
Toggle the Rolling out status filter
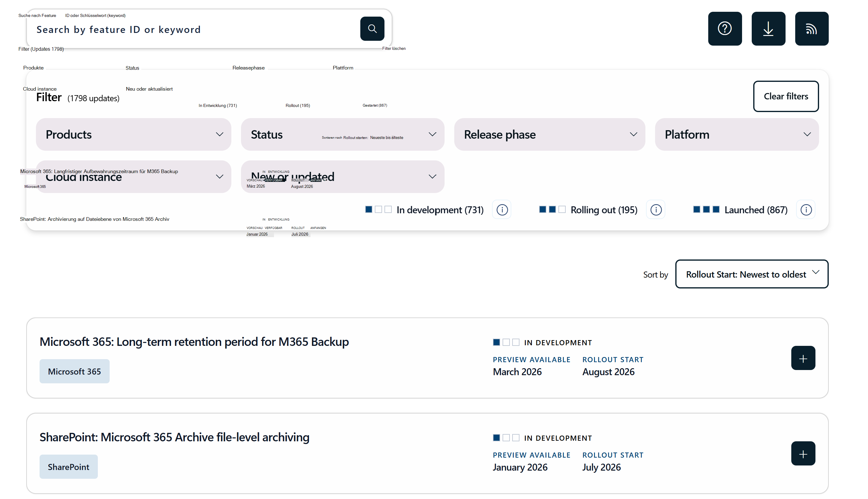click(587, 209)
